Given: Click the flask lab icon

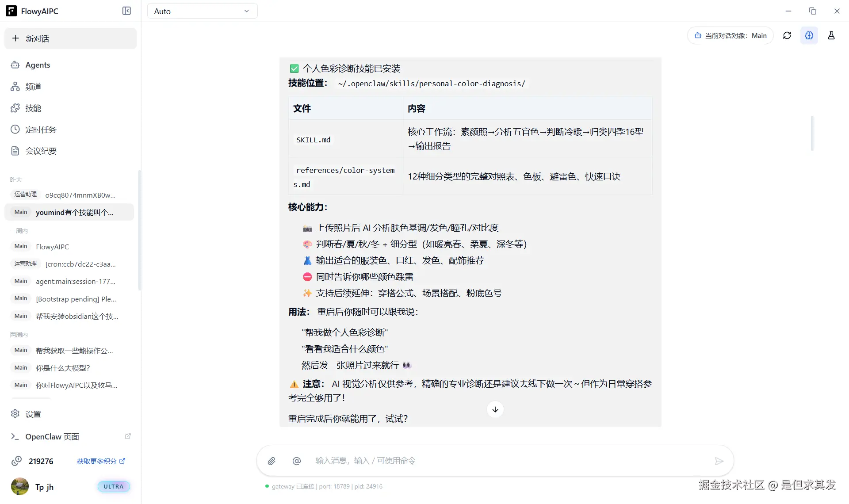Looking at the screenshot, I should [831, 35].
